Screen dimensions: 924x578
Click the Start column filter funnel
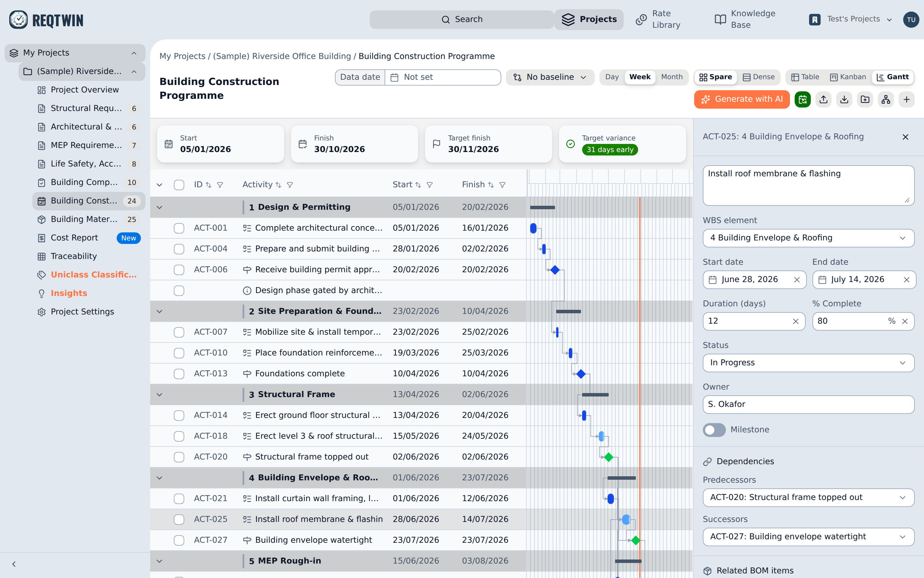430,185
